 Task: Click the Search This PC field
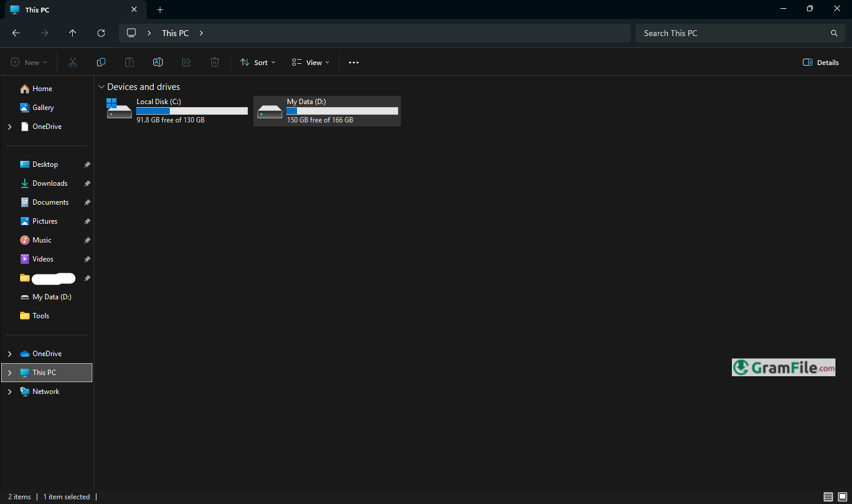734,33
